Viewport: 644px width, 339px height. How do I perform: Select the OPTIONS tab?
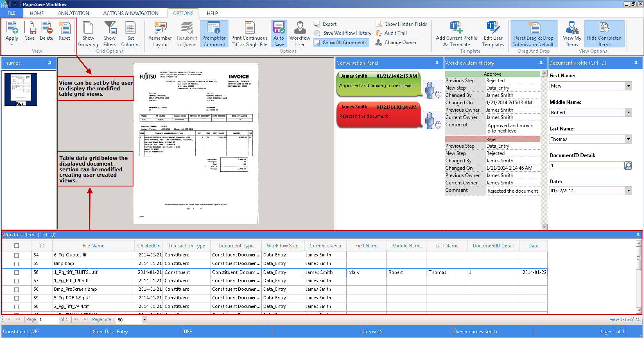click(x=183, y=13)
